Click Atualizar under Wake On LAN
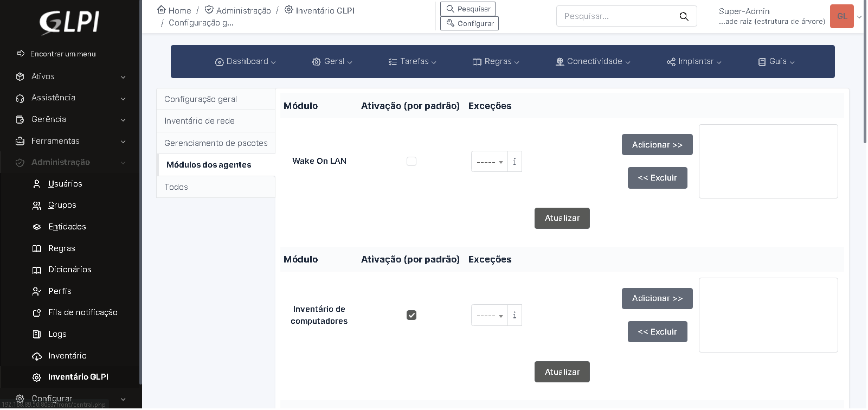The height and width of the screenshot is (410, 868). tap(562, 218)
